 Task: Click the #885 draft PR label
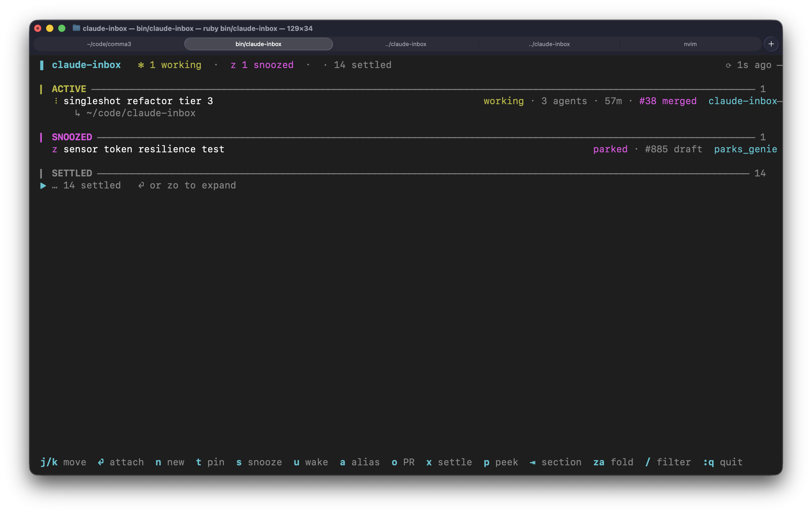[674, 149]
